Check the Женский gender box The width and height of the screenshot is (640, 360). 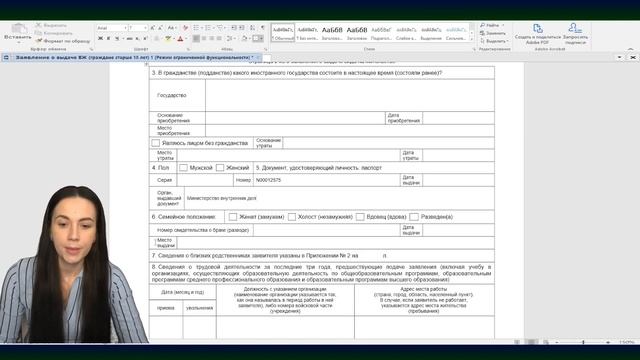click(x=220, y=168)
